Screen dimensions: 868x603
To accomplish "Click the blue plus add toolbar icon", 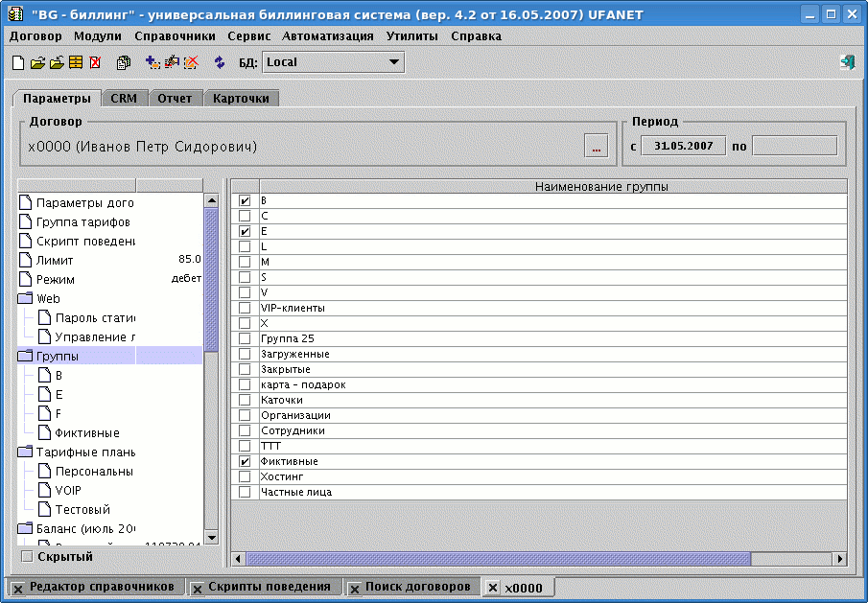I will pyautogui.click(x=152, y=63).
